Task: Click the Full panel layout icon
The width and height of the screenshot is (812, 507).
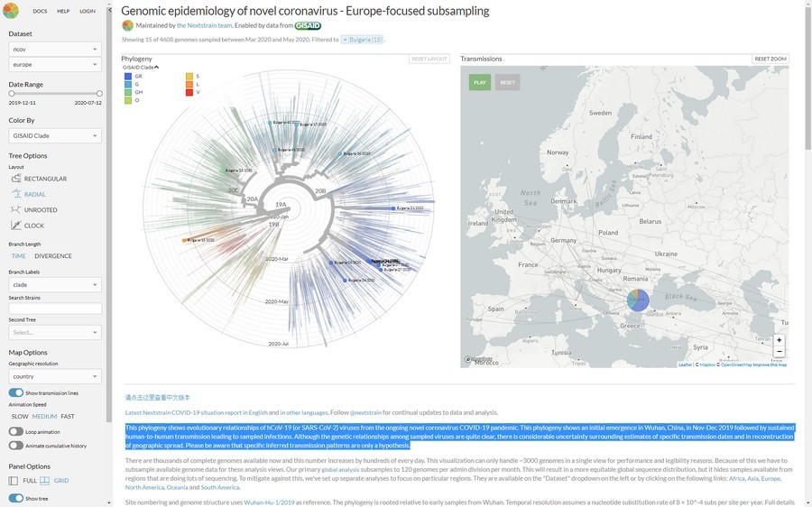Action: (14, 481)
